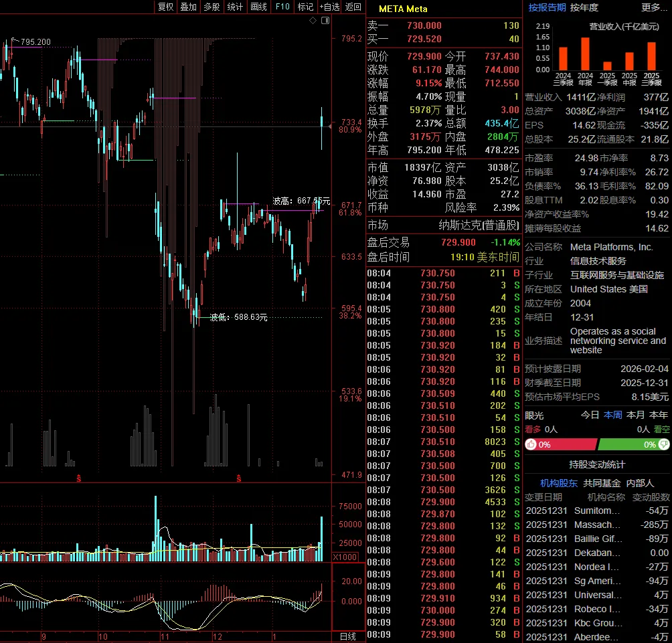Click the 市值 18397亿 value
This screenshot has height=643, width=672.
pos(422,167)
